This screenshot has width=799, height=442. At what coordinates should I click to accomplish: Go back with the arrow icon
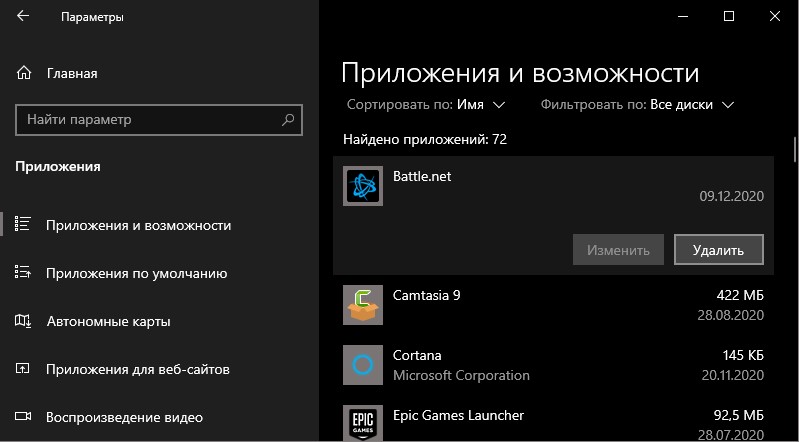pos(23,16)
